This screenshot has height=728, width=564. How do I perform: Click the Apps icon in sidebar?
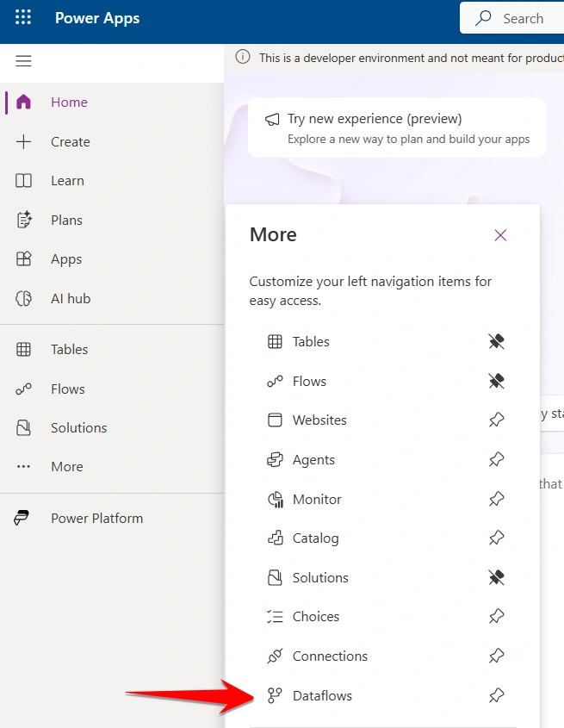point(23,258)
